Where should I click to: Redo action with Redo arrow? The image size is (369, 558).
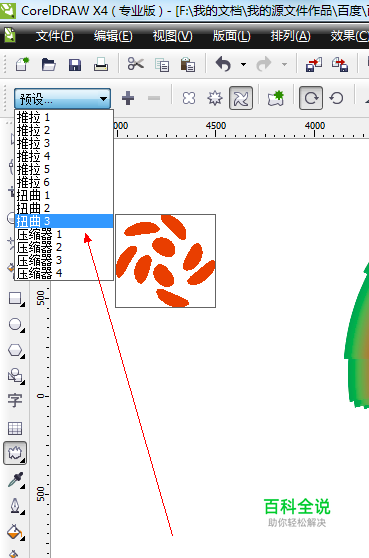(264, 64)
